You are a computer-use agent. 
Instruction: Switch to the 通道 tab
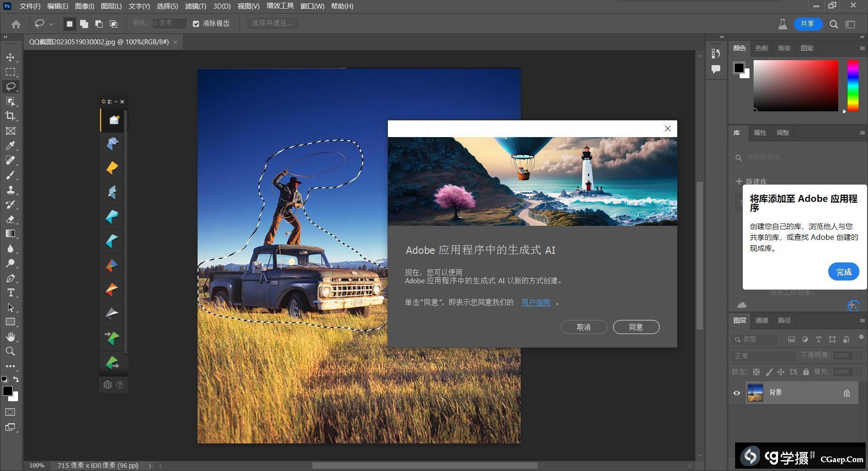[x=761, y=320]
